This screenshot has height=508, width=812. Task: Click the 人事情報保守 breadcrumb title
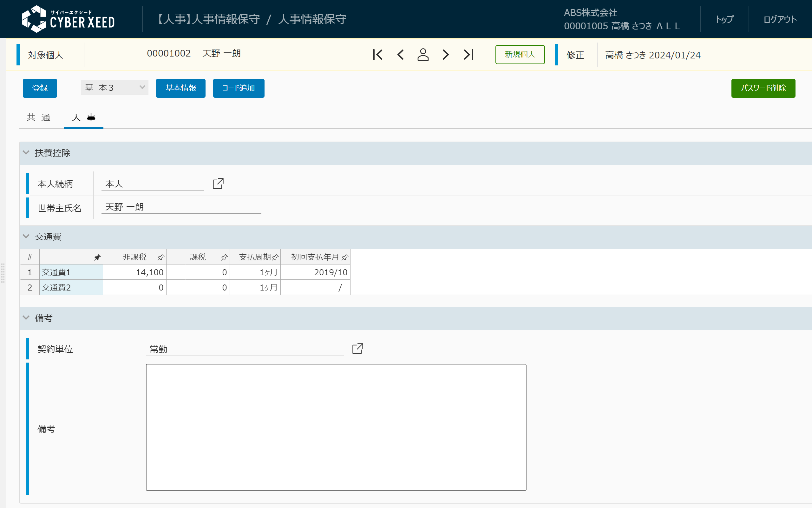[312, 19]
